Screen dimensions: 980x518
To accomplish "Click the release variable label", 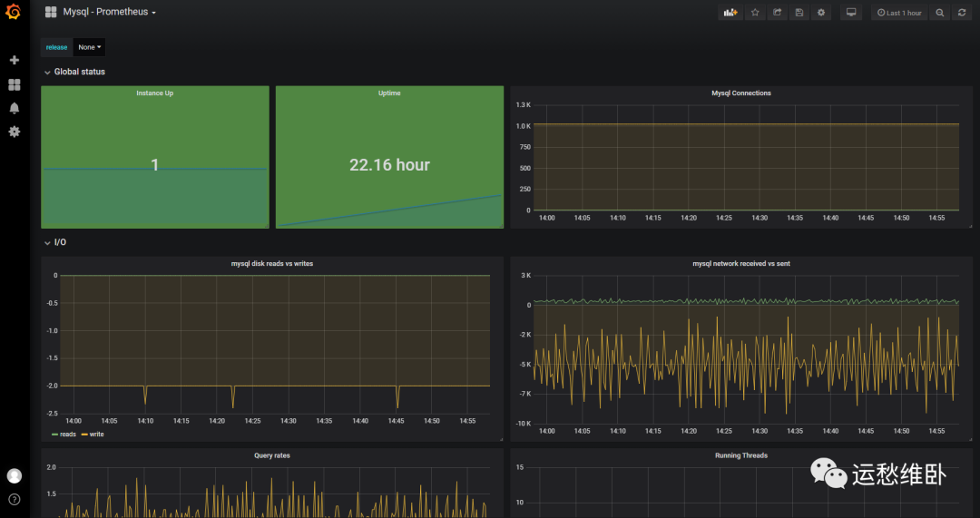I will tap(57, 47).
